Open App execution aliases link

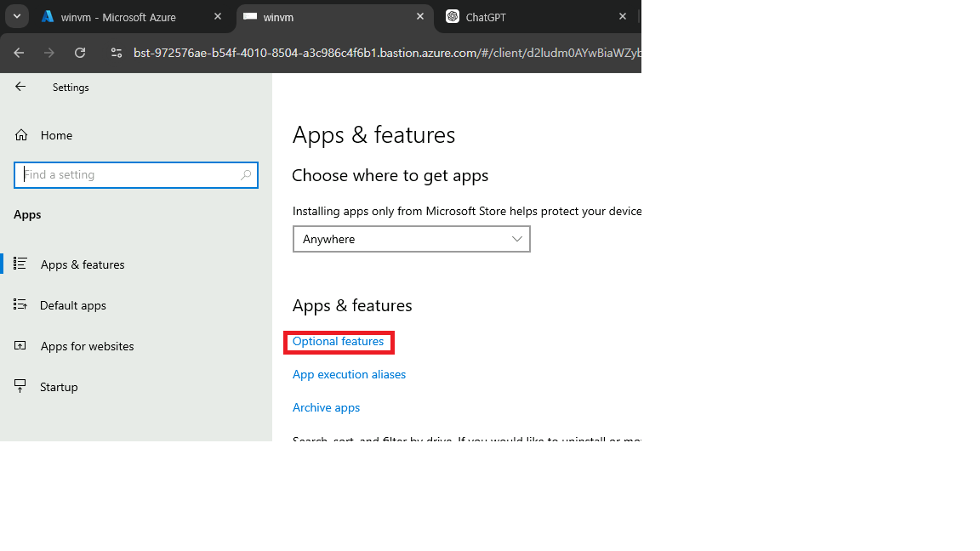349,374
